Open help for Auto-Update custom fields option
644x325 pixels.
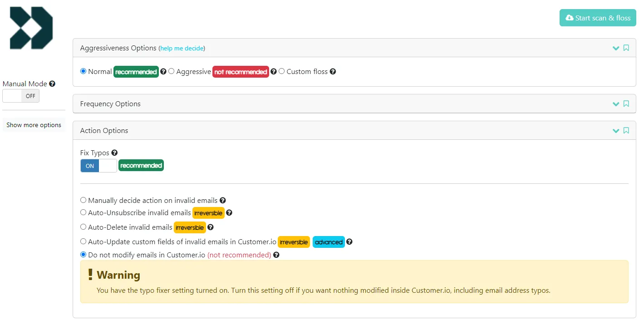349,242
